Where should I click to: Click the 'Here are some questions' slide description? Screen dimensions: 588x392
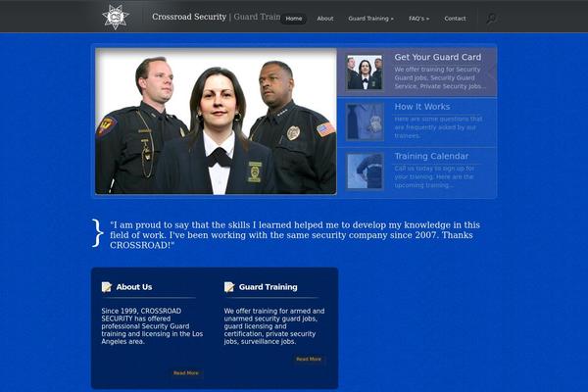(x=438, y=127)
